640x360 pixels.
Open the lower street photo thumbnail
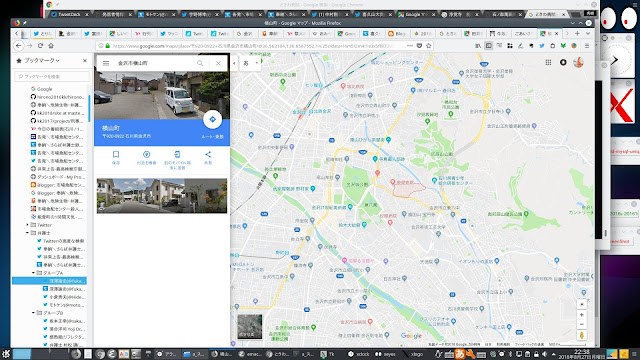point(162,196)
